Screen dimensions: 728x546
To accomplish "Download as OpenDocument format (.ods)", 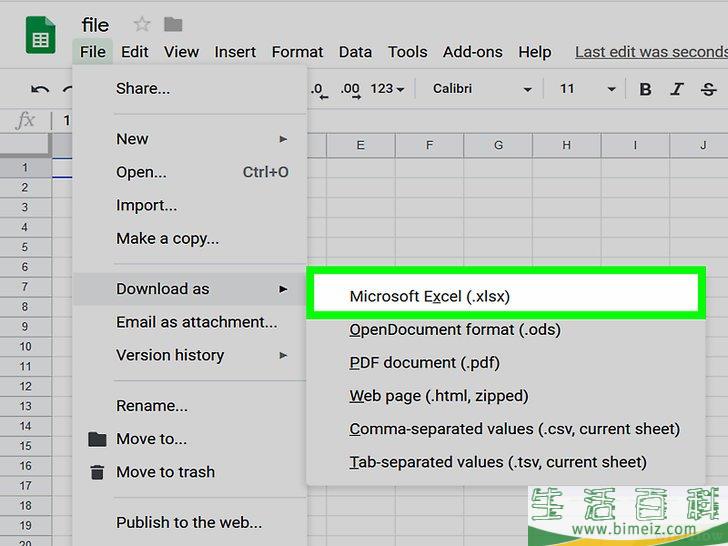I will point(506,330).
